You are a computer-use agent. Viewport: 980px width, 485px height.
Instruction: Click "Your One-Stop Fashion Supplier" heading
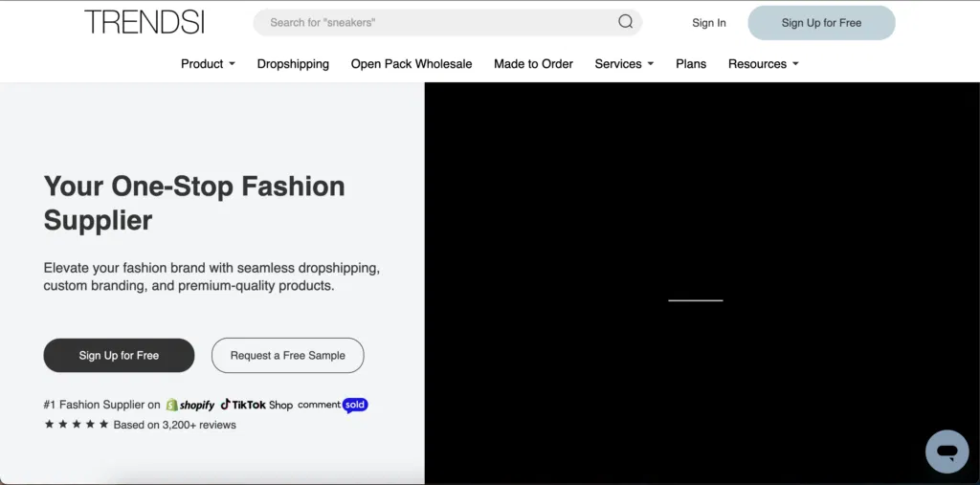(194, 203)
